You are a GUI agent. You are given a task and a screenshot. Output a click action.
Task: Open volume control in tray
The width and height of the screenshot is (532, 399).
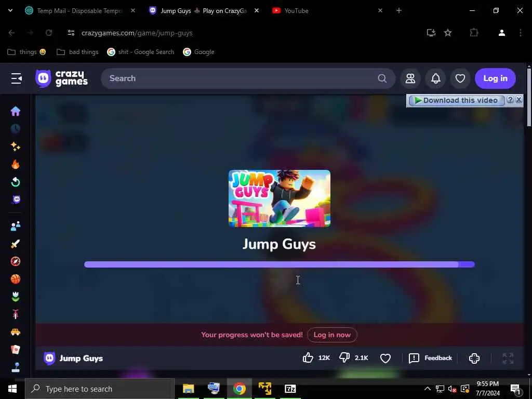pyautogui.click(x=451, y=389)
